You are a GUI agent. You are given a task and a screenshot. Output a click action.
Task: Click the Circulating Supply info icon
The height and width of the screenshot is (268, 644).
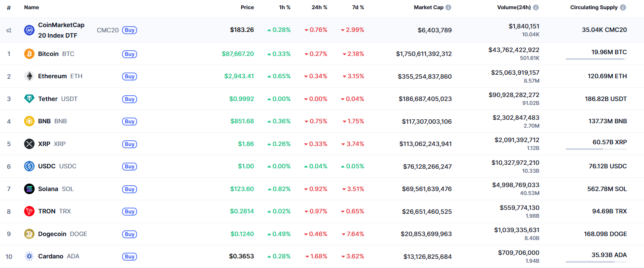tap(623, 7)
